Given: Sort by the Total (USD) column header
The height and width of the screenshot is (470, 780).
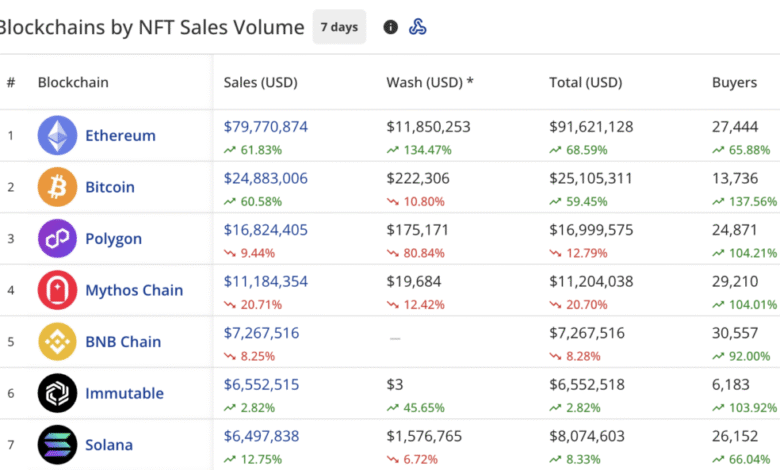Looking at the screenshot, I should (585, 83).
